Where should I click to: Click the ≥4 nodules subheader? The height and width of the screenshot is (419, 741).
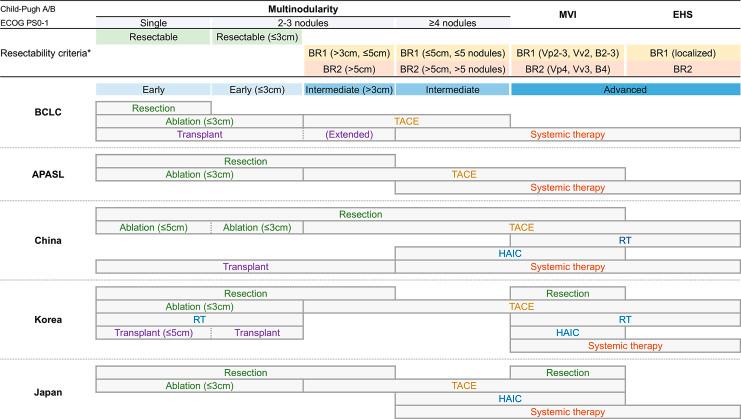(x=452, y=21)
